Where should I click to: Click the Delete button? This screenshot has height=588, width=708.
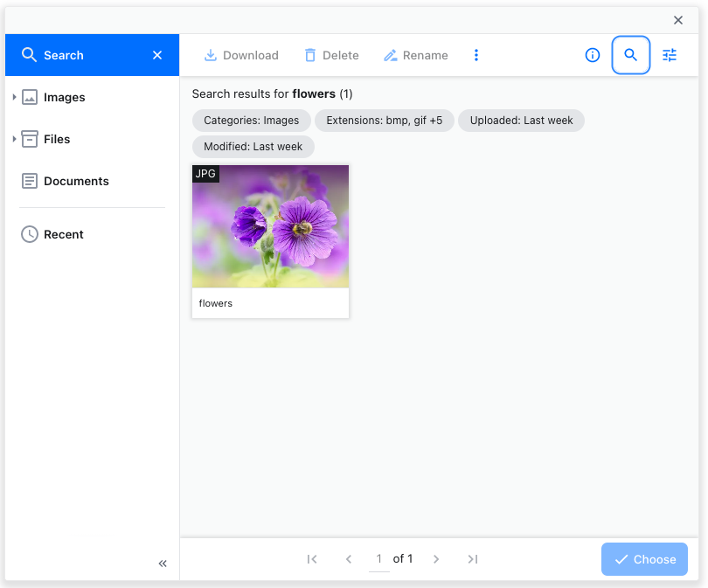331,55
